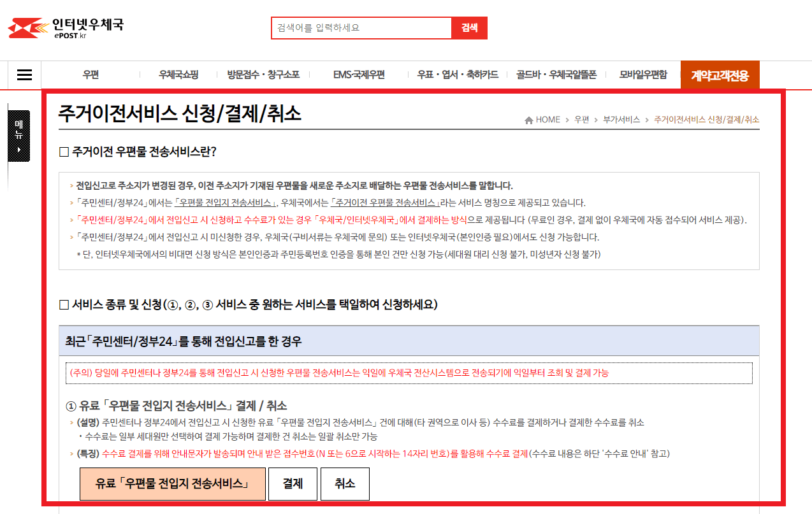
Task: Open the hamburger menu icon
Action: click(x=24, y=75)
